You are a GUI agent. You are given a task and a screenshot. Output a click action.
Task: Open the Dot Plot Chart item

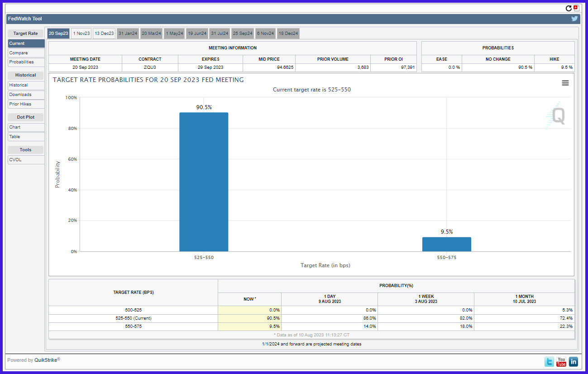coord(26,127)
